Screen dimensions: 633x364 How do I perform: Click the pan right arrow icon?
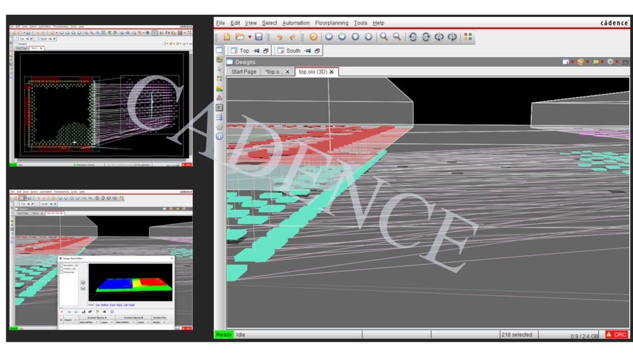pyautogui.click(x=342, y=37)
